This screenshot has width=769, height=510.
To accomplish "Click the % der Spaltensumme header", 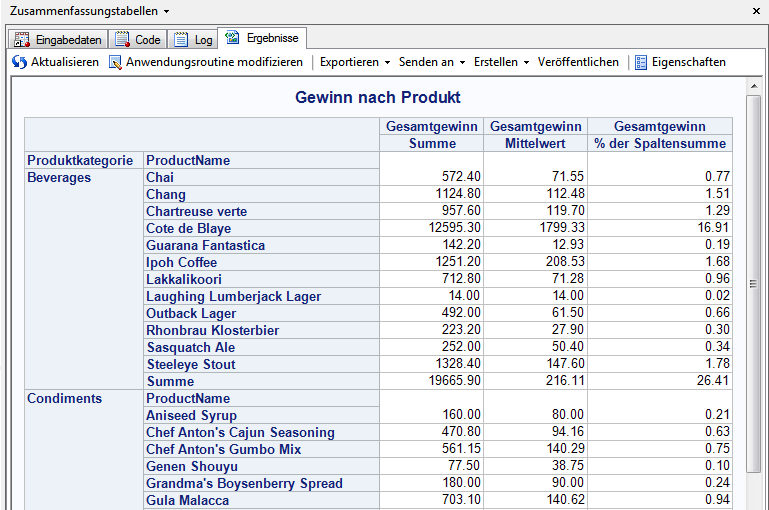I will click(x=660, y=143).
